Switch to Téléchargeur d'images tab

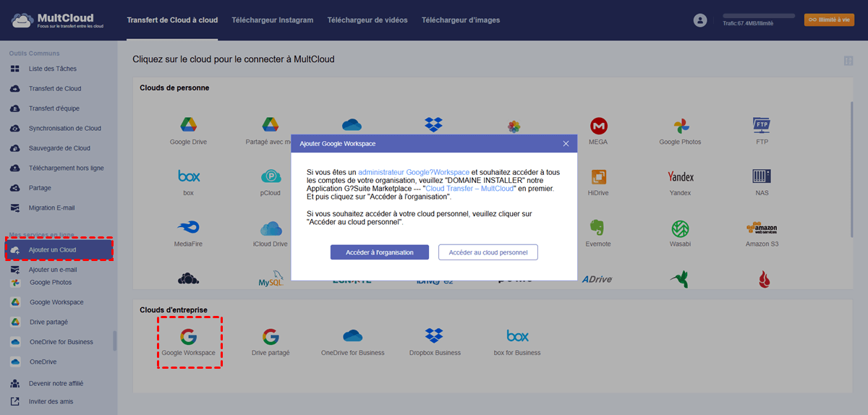pyautogui.click(x=461, y=20)
